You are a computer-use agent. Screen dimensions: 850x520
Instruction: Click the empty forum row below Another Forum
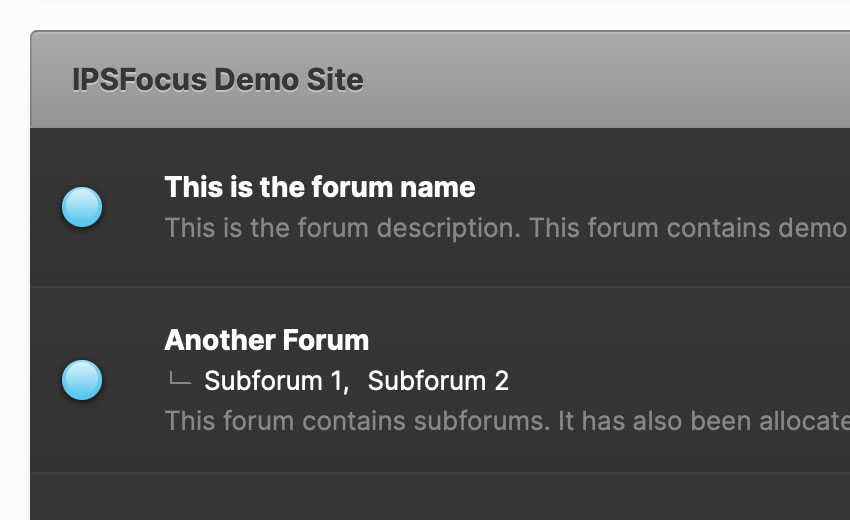440,497
